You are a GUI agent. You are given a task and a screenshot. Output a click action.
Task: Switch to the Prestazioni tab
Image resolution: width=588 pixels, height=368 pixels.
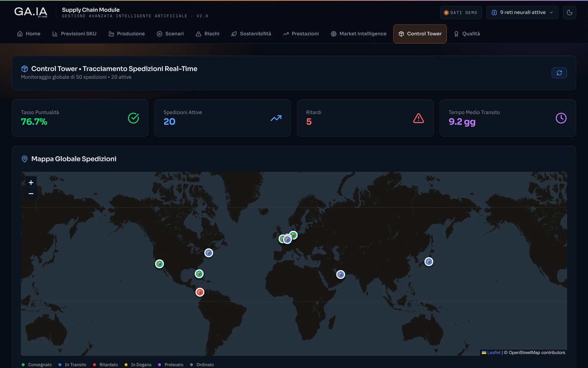pos(301,34)
